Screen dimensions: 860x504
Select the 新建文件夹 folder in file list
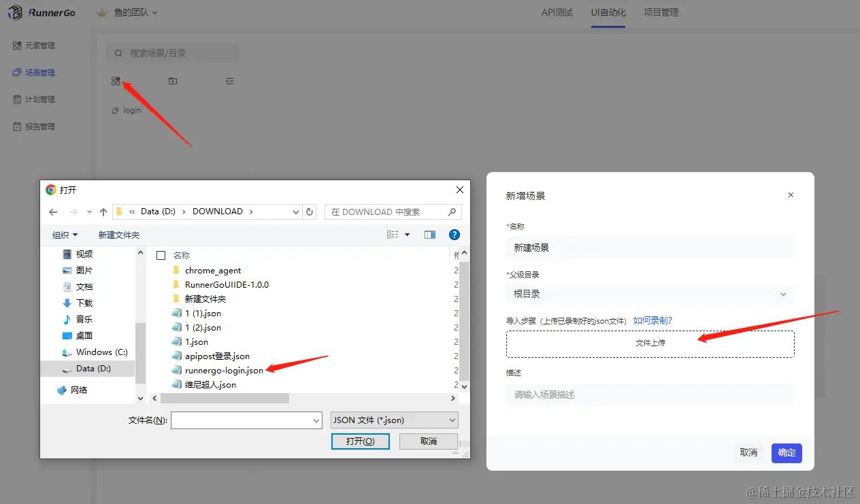pos(199,299)
